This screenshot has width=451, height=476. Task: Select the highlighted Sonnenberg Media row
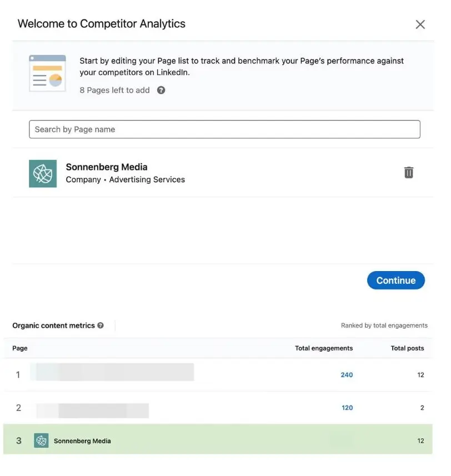coord(222,440)
